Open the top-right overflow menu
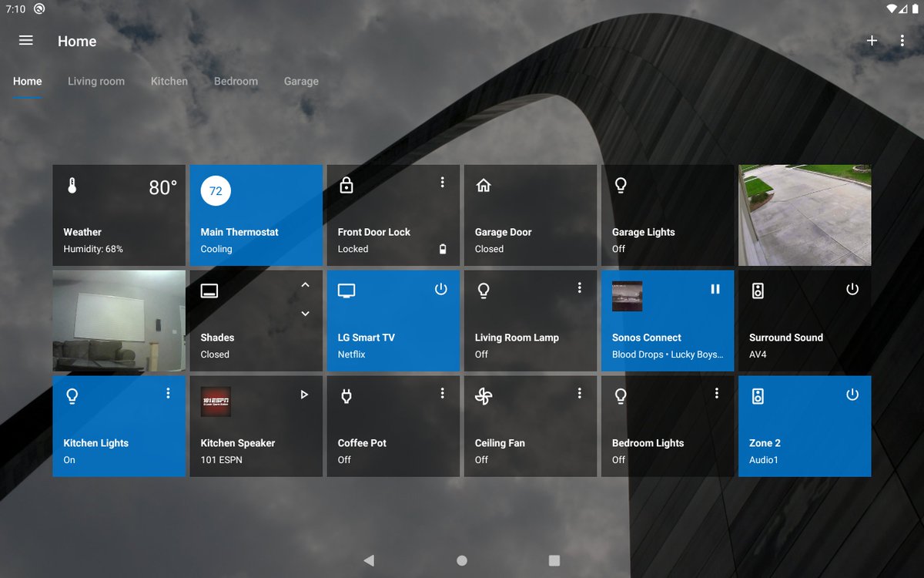This screenshot has height=578, width=924. tap(902, 41)
